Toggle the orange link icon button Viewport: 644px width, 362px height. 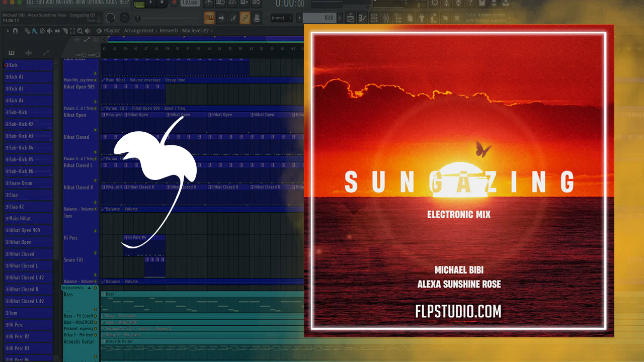245,18
